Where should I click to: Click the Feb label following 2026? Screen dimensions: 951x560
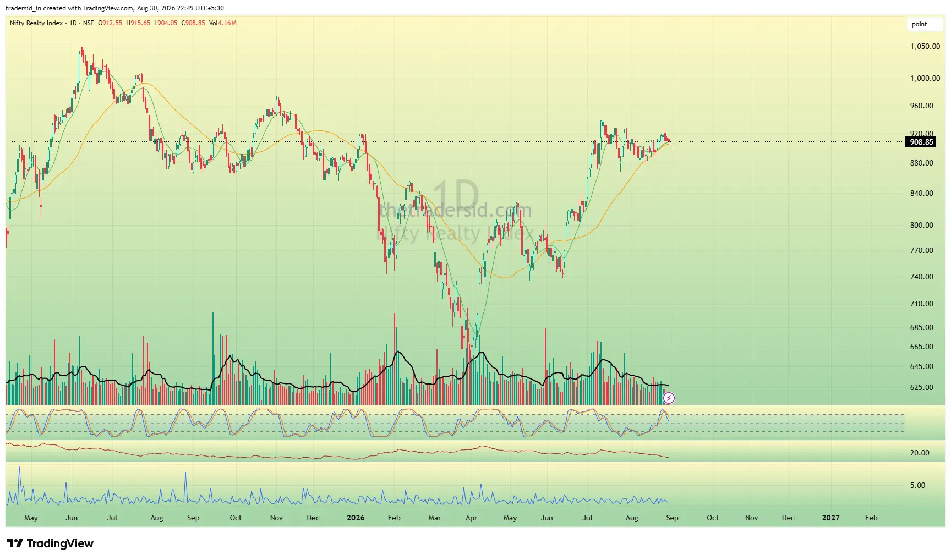click(394, 518)
